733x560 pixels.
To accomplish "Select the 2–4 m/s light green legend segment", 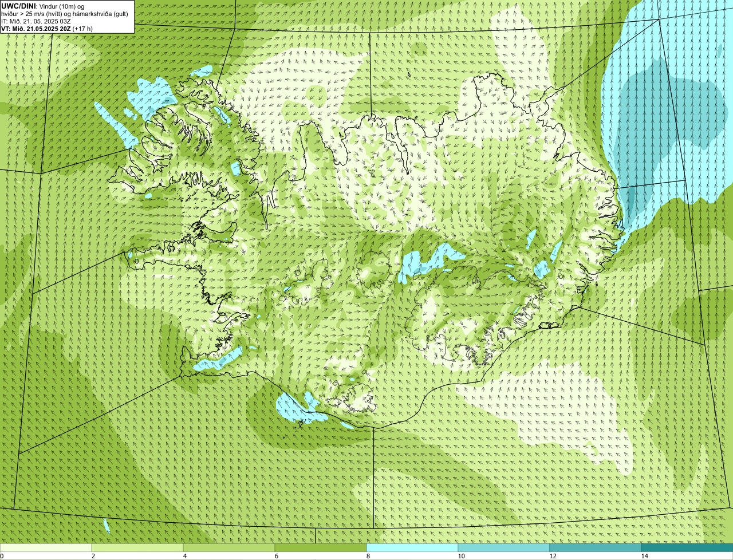I will coord(137,547).
